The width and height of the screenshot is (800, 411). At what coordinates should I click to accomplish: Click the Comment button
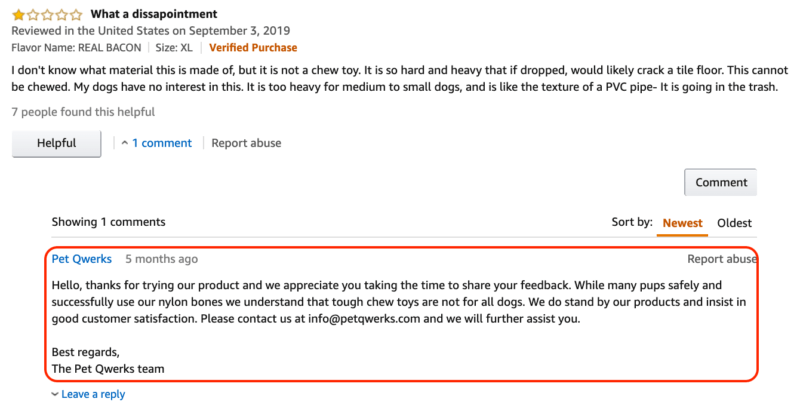tap(720, 182)
